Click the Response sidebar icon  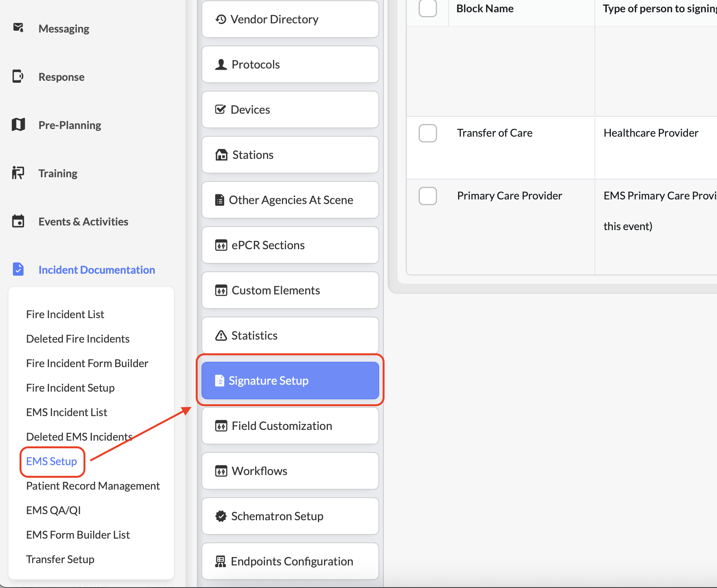pos(18,77)
